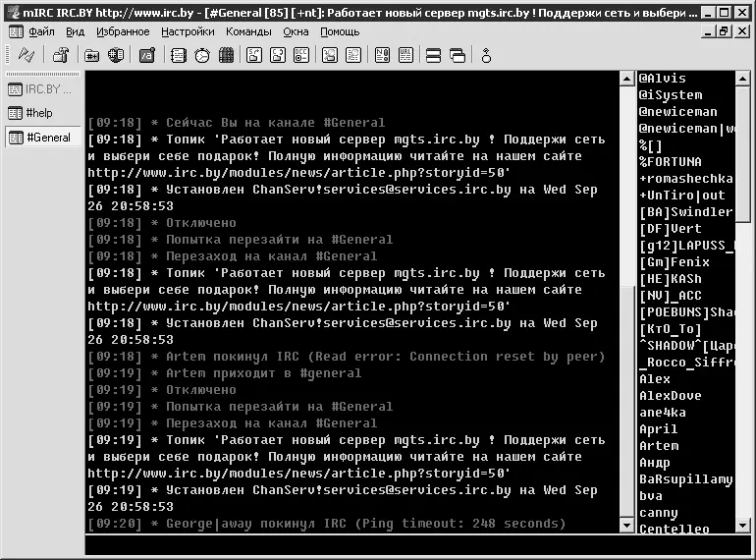Viewport: 756px width, 560px height.
Task: Click the chat scrollbar up arrow
Action: [626, 79]
